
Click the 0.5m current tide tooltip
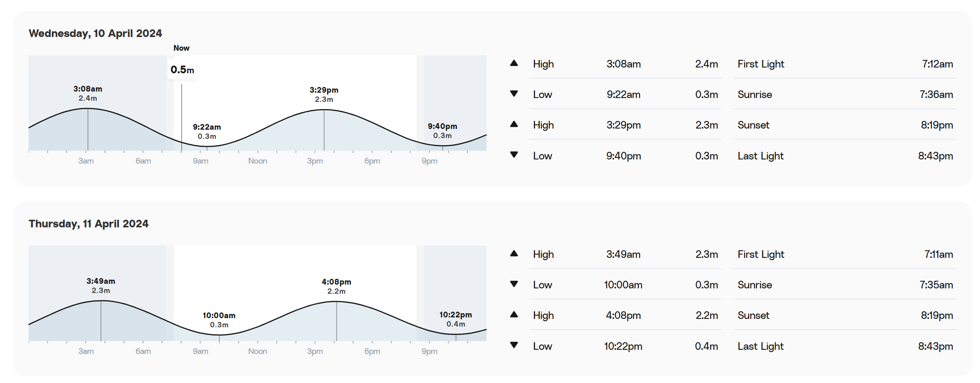(182, 70)
